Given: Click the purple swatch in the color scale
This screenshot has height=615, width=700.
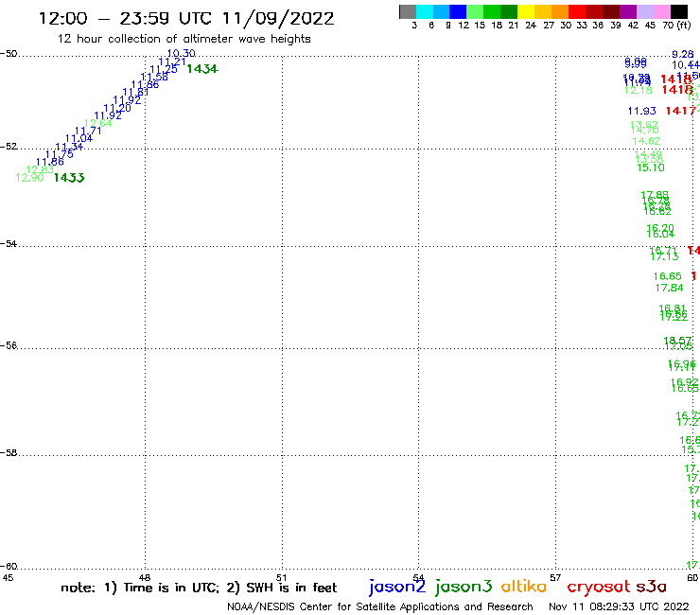Looking at the screenshot, I should coord(628,11).
